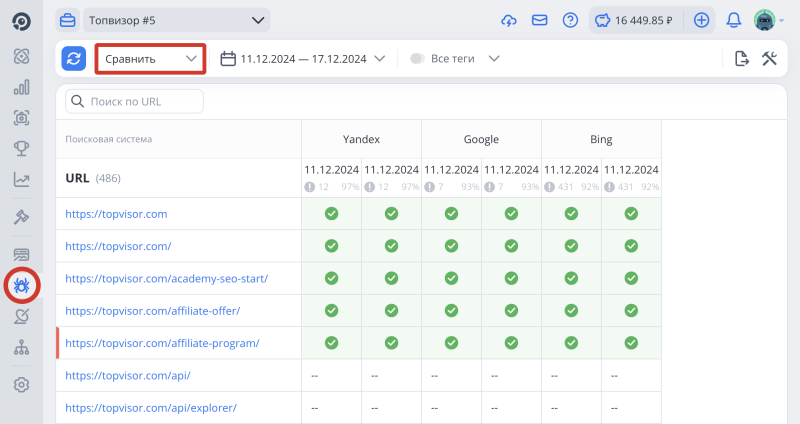The image size is (800, 424).
Task: Open the Сравнить dropdown
Action: (x=150, y=58)
